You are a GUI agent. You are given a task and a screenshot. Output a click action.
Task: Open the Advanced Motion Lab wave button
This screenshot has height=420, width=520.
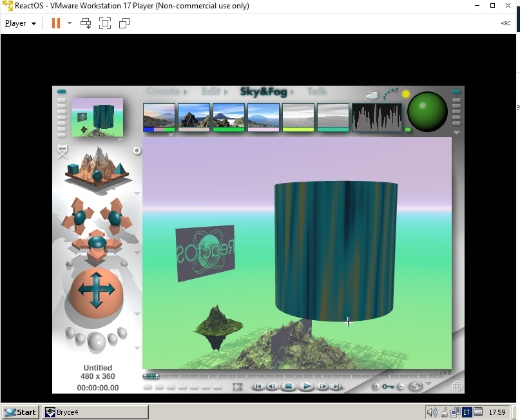pyautogui.click(x=416, y=387)
